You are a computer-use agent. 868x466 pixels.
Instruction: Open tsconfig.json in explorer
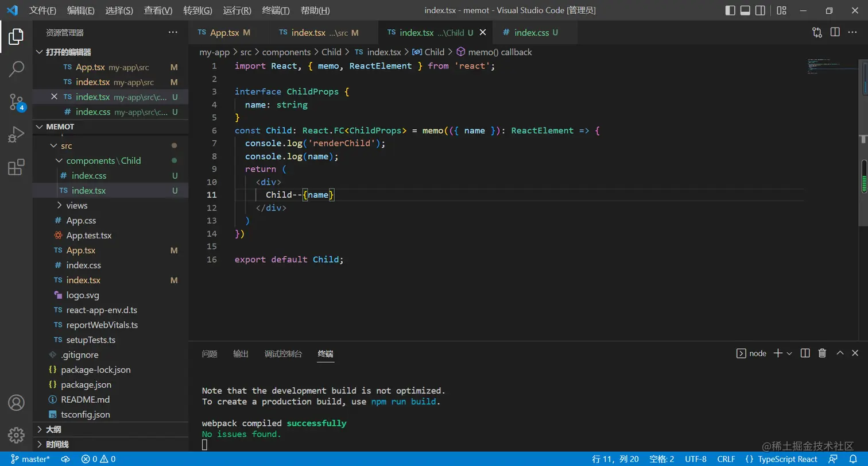click(110, 415)
